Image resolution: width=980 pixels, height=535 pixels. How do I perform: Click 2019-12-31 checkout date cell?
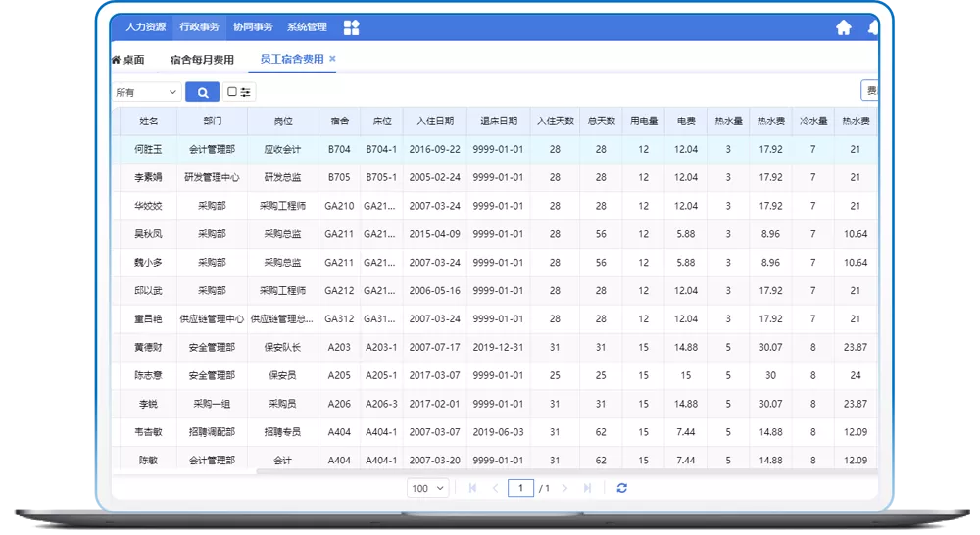tap(498, 347)
